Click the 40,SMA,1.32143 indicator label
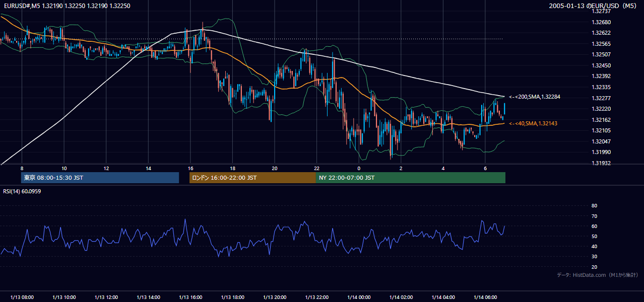The width and height of the screenshot is (644, 302). click(533, 123)
